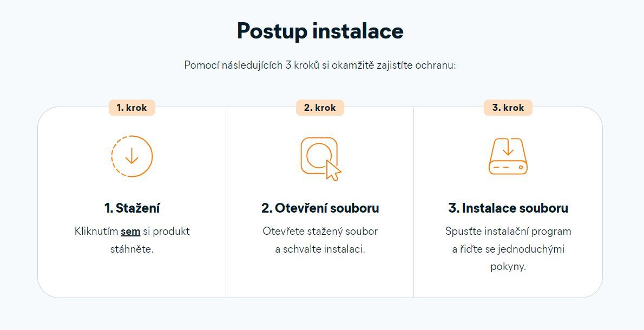Click the "Spusťte instalační program" text

[508, 232]
